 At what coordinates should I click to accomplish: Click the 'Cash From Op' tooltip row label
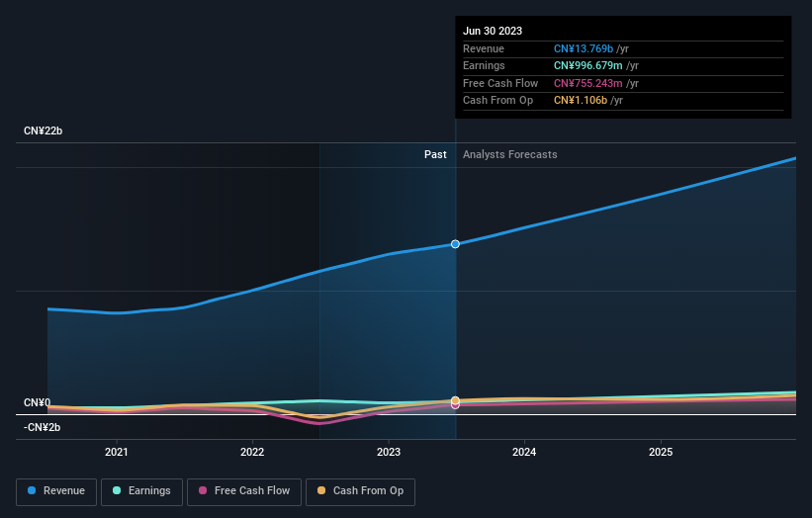498,101
